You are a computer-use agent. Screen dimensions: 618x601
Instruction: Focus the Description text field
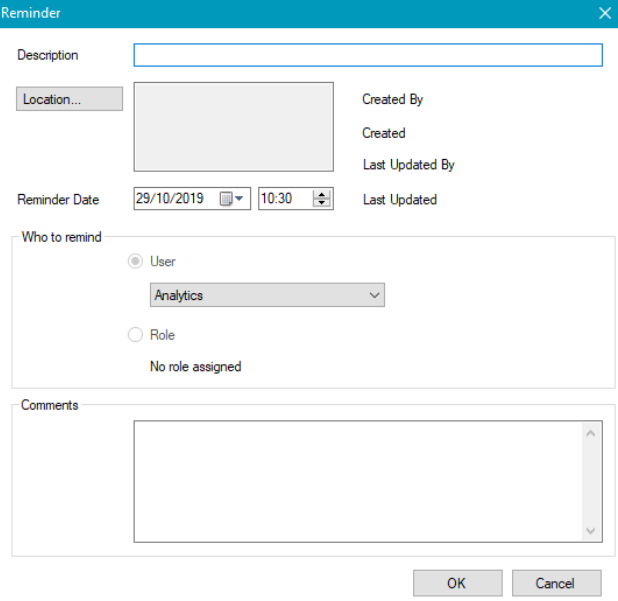(x=368, y=55)
